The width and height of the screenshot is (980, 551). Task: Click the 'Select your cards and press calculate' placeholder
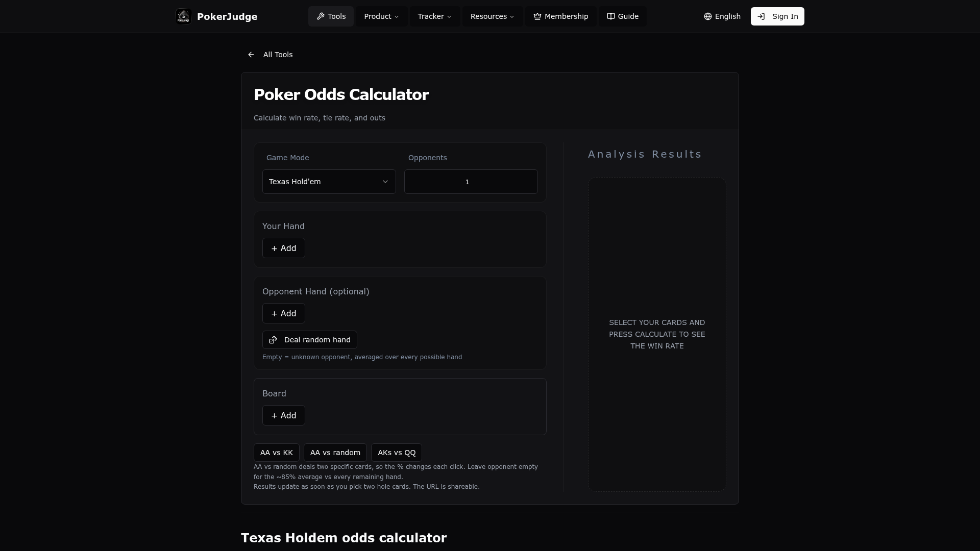(657, 334)
